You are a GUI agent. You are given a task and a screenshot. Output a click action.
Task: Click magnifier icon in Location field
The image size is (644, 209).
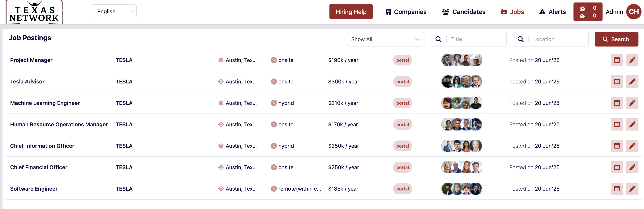(521, 39)
